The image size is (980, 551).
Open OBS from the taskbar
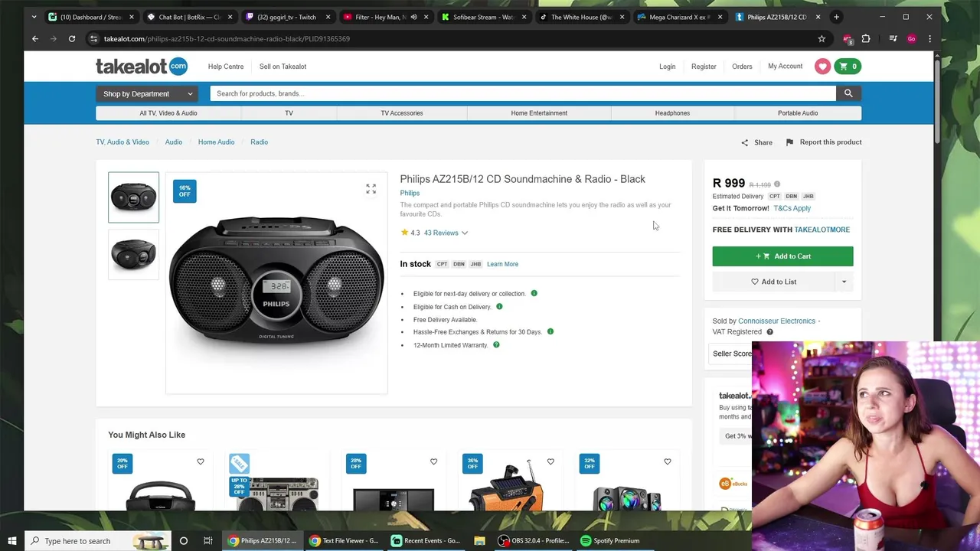click(x=533, y=540)
